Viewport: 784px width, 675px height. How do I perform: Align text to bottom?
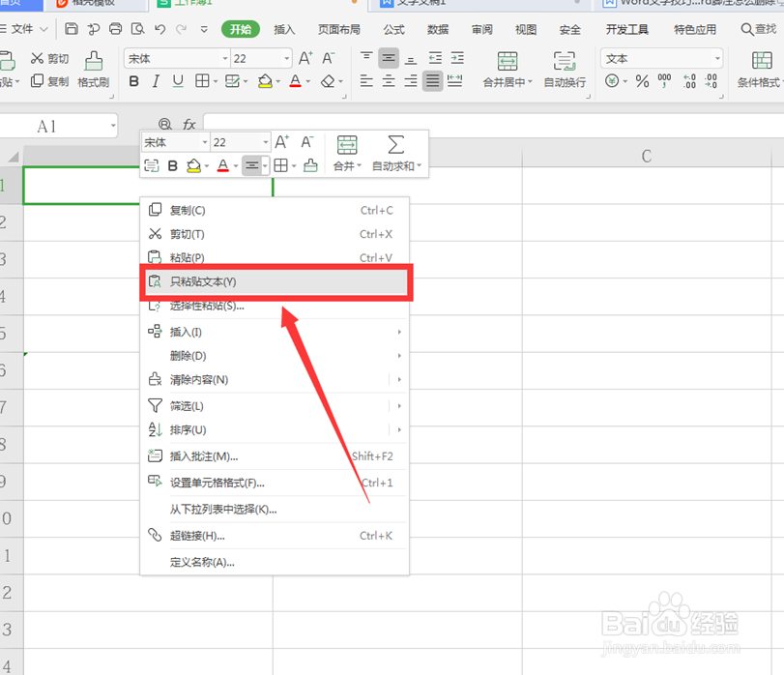coord(411,58)
